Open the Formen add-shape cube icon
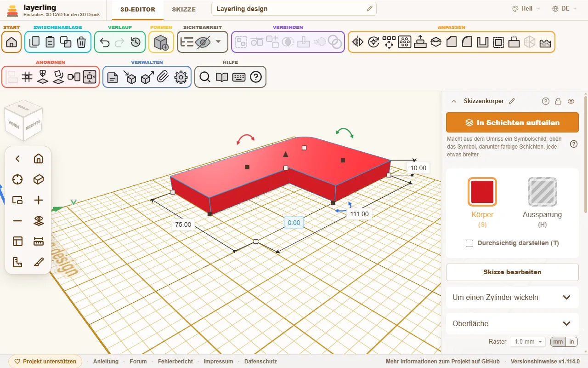Image resolution: width=588 pixels, height=368 pixels. (161, 42)
